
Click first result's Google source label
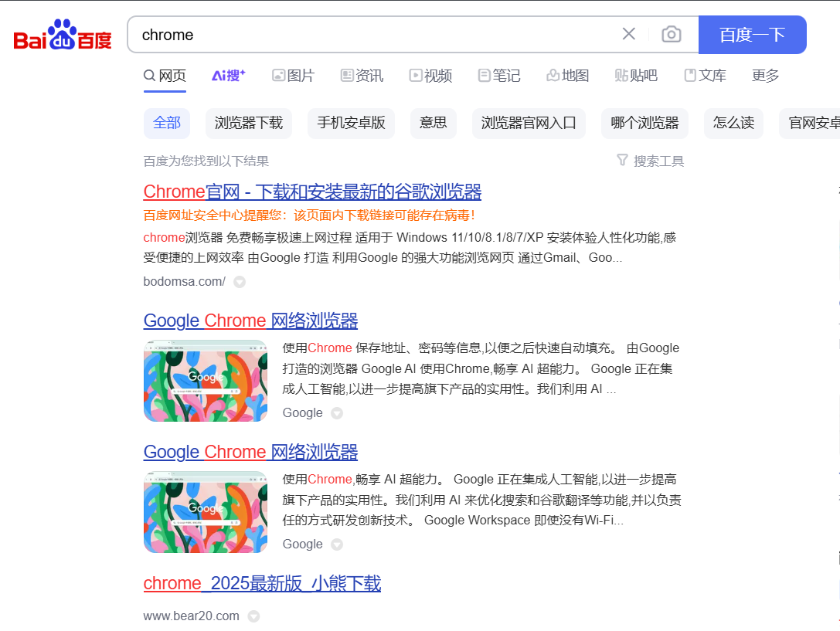tap(303, 412)
